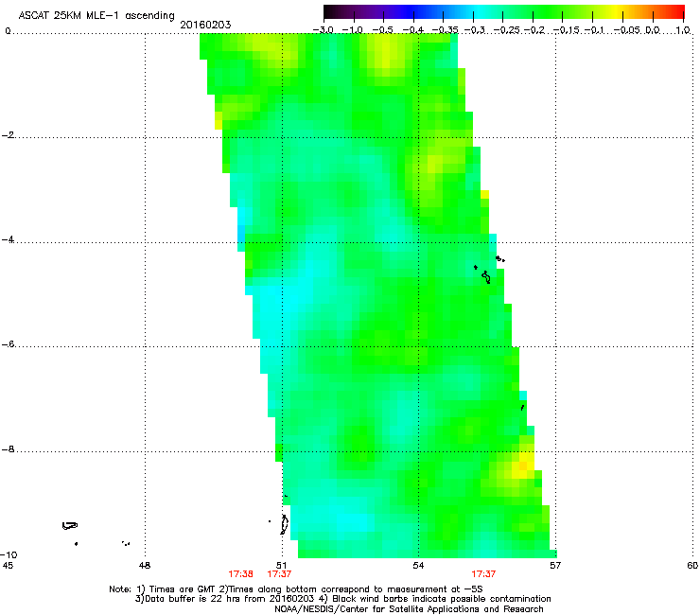
Task: Click the longitude label 48
Action: [x=145, y=566]
